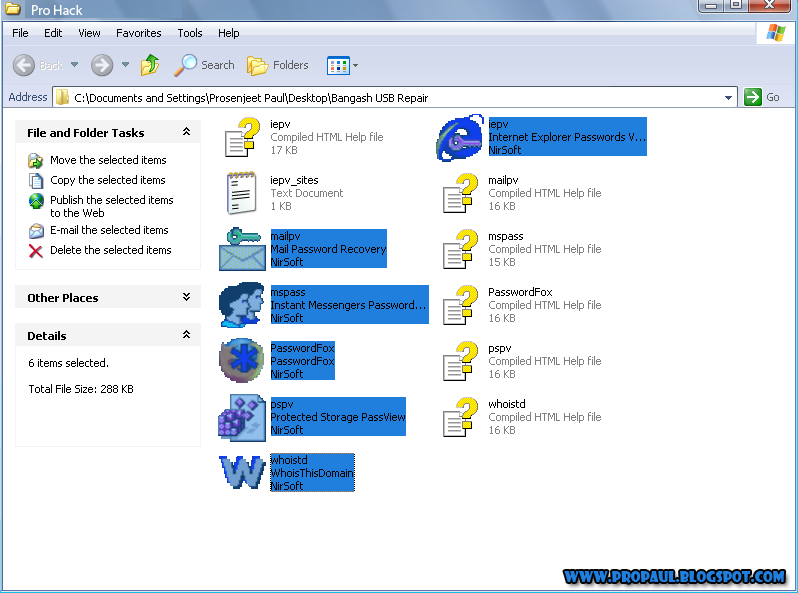Click the mspass help file icon

coord(460,249)
